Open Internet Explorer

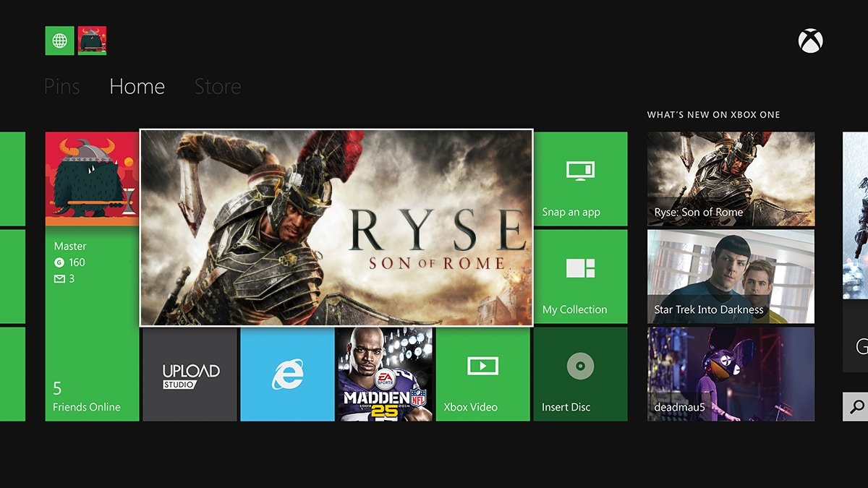[x=287, y=374]
